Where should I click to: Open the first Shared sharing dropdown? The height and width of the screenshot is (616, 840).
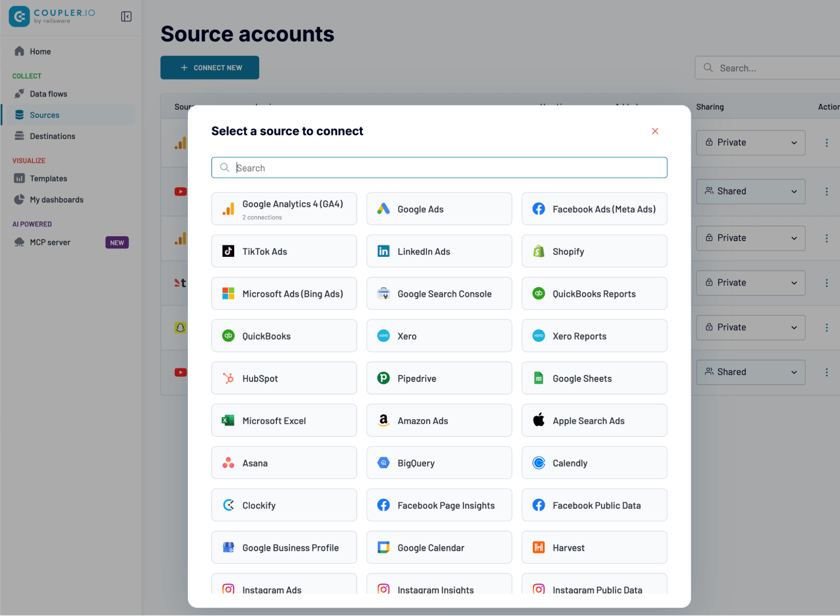[750, 191]
